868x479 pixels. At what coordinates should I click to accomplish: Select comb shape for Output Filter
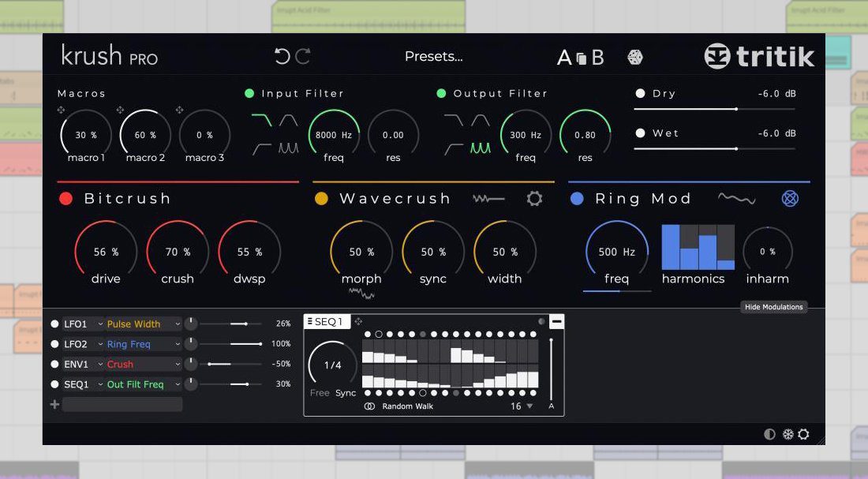pyautogui.click(x=481, y=148)
